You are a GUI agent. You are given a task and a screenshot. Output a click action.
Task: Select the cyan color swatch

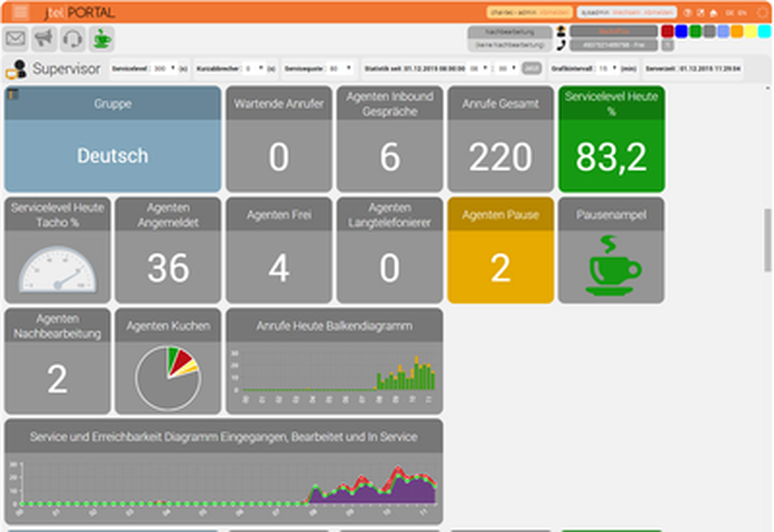tap(764, 31)
